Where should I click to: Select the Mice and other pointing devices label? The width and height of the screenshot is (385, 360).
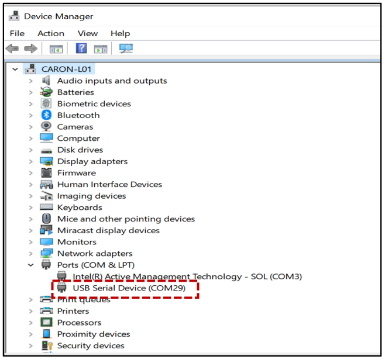(x=126, y=219)
